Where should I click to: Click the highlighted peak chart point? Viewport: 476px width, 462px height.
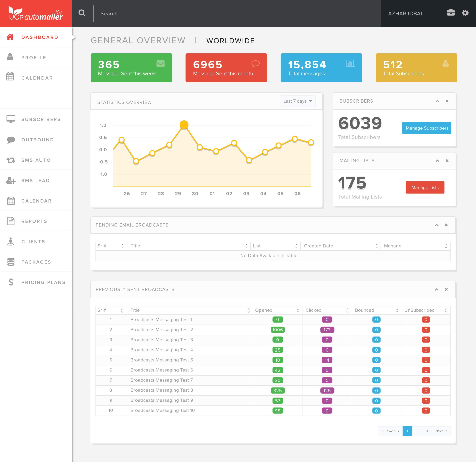pyautogui.click(x=184, y=125)
